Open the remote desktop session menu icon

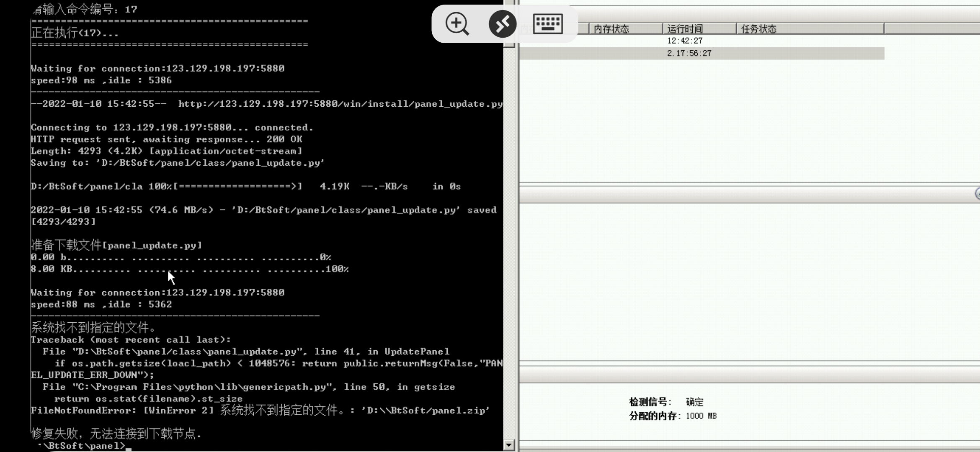click(x=502, y=24)
